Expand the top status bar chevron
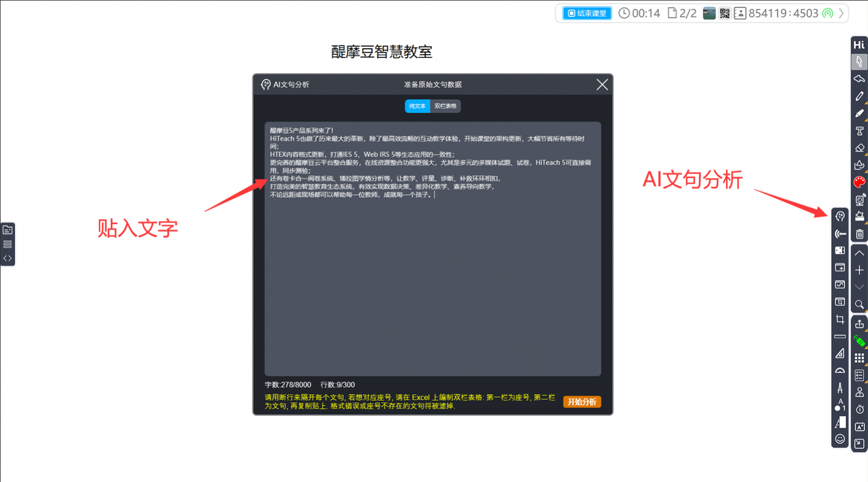The image size is (868, 482). tap(841, 14)
